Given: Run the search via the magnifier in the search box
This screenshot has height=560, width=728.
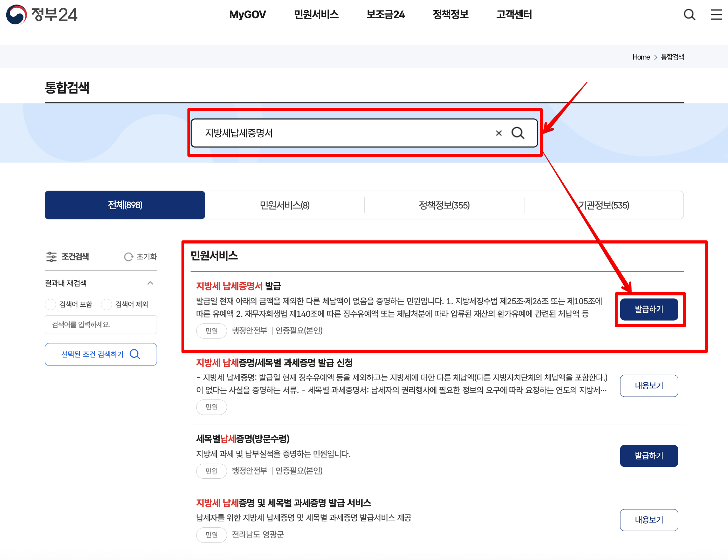Looking at the screenshot, I should [518, 133].
